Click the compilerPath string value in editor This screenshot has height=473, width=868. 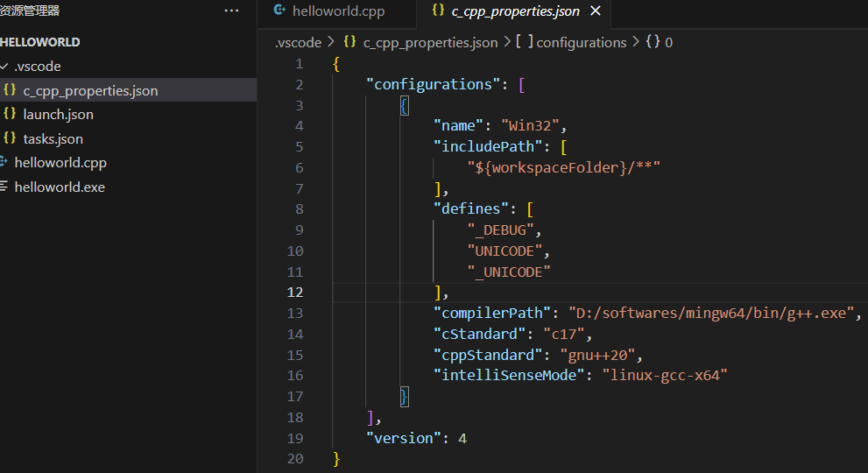pos(710,313)
